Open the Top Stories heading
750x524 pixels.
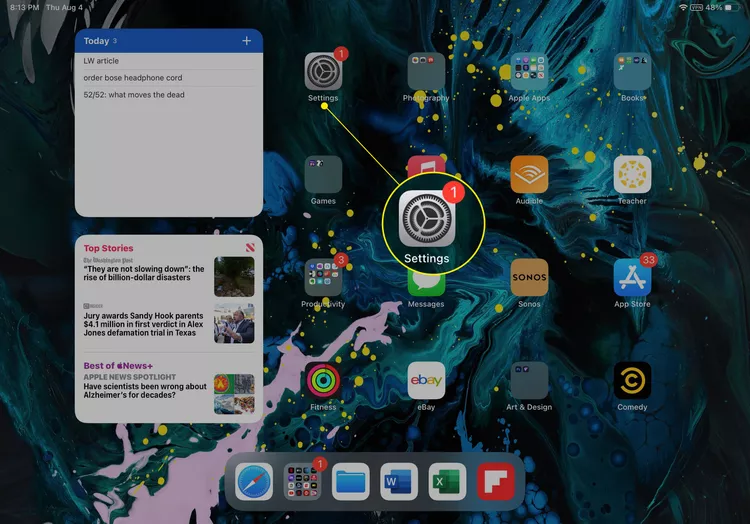tap(109, 248)
